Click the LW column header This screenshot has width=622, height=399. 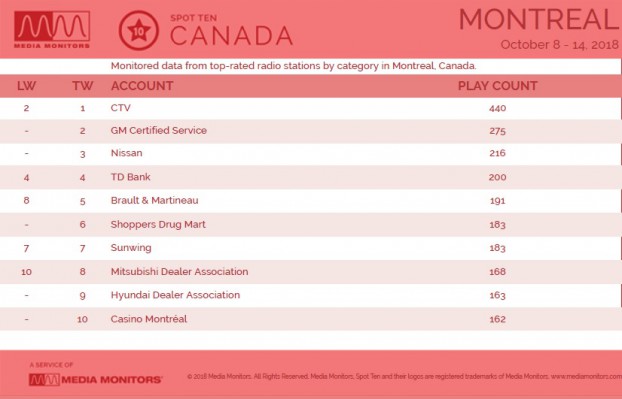tap(26, 86)
